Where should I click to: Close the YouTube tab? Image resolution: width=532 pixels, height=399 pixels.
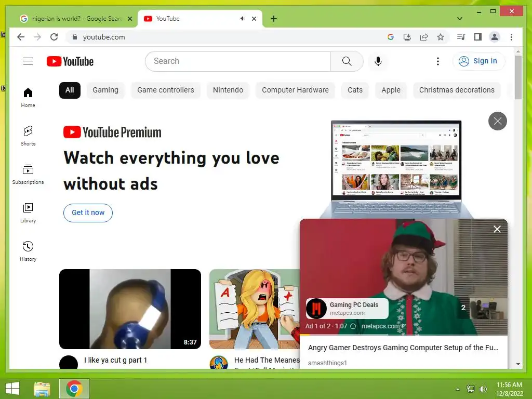click(254, 19)
